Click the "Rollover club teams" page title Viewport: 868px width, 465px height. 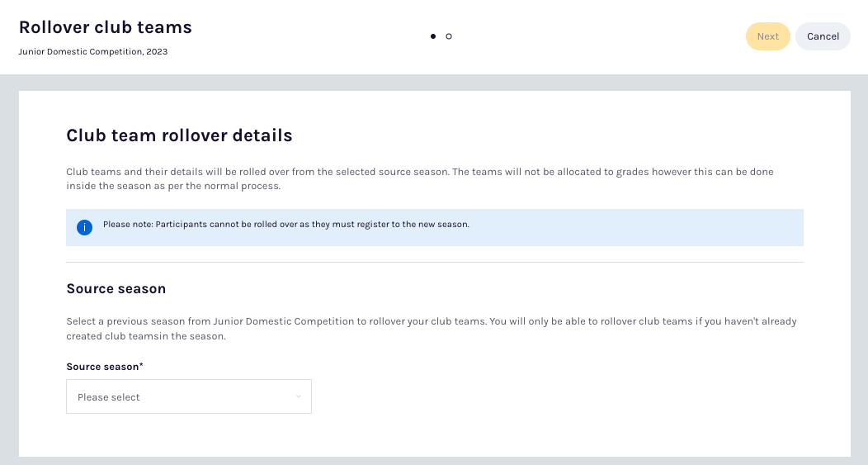(106, 27)
